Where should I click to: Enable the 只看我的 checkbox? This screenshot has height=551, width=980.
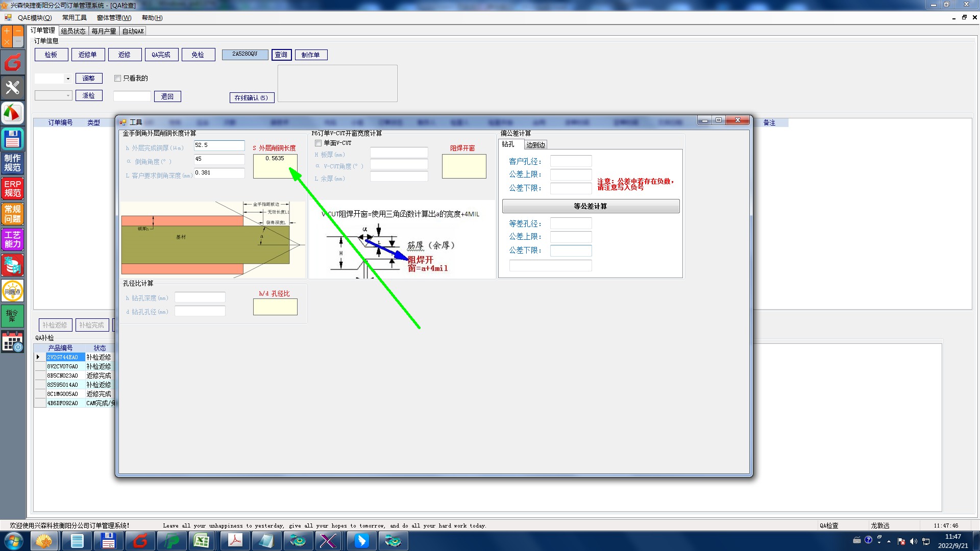tap(118, 79)
